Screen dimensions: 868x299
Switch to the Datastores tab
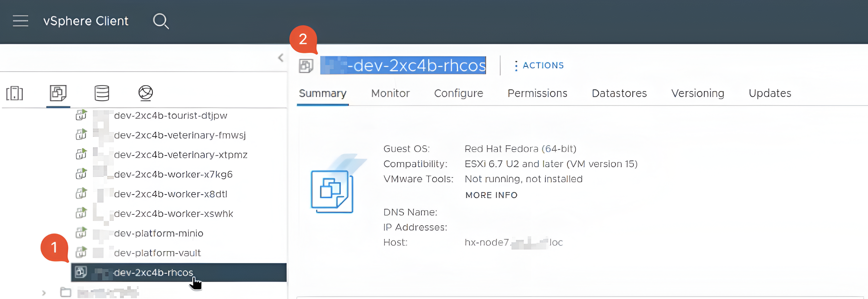(x=619, y=93)
